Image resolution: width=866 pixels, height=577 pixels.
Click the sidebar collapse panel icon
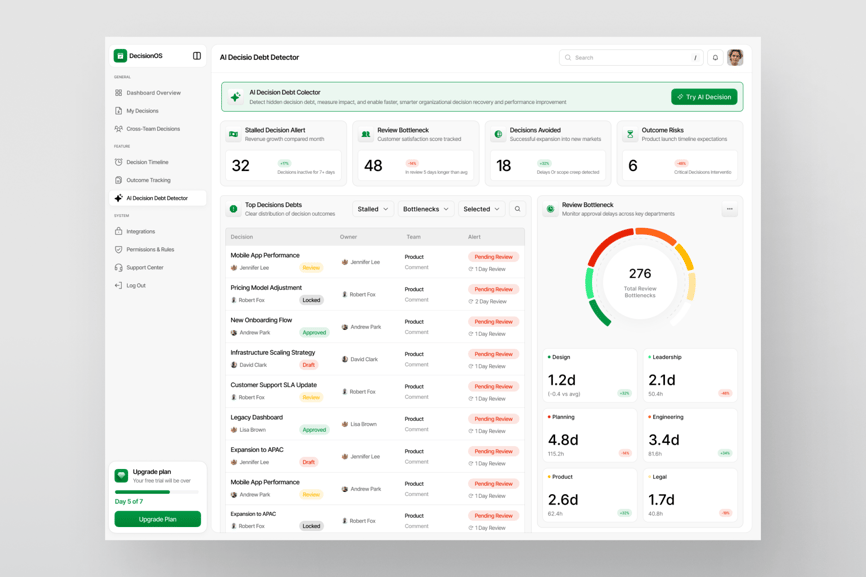tap(197, 56)
